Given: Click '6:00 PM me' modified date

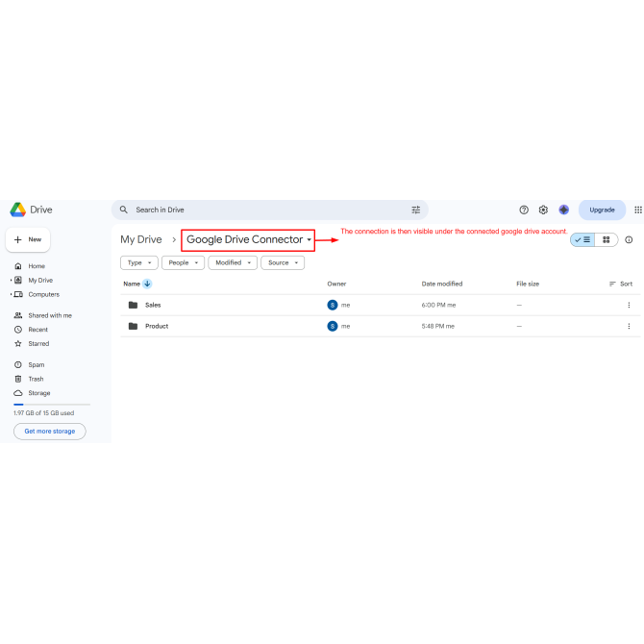Looking at the screenshot, I should (x=438, y=305).
